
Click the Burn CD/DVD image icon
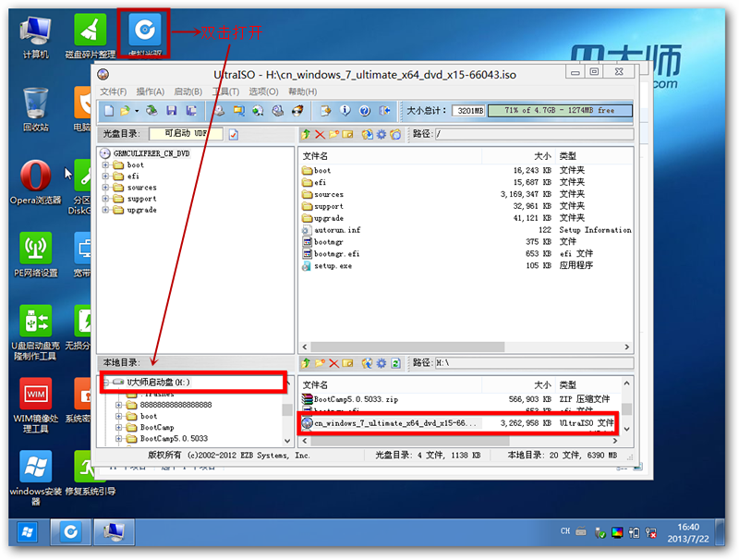(297, 111)
